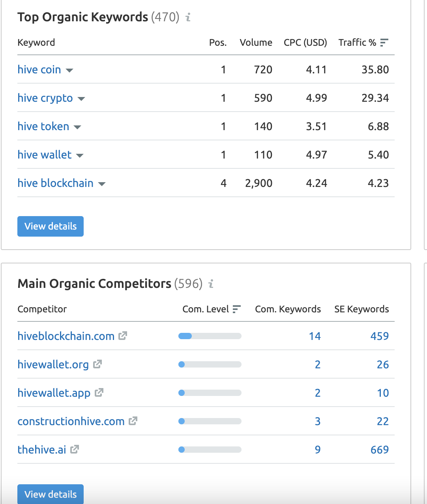Open hivewallet.org external link icon
This screenshot has height=504, width=427.
(97, 364)
